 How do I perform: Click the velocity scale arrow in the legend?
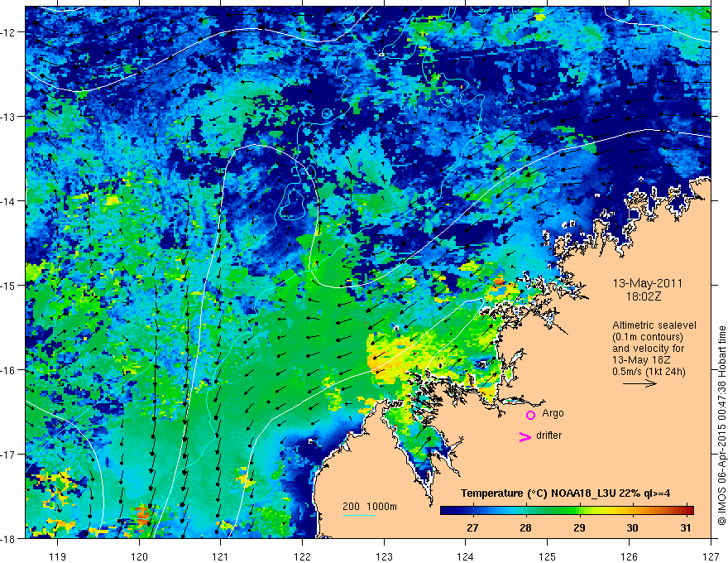coord(639,383)
